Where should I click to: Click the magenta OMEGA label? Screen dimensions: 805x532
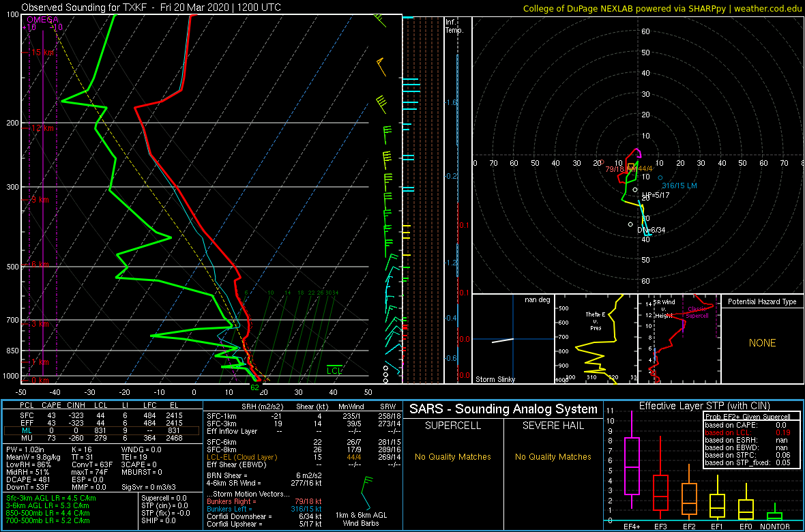(43, 20)
